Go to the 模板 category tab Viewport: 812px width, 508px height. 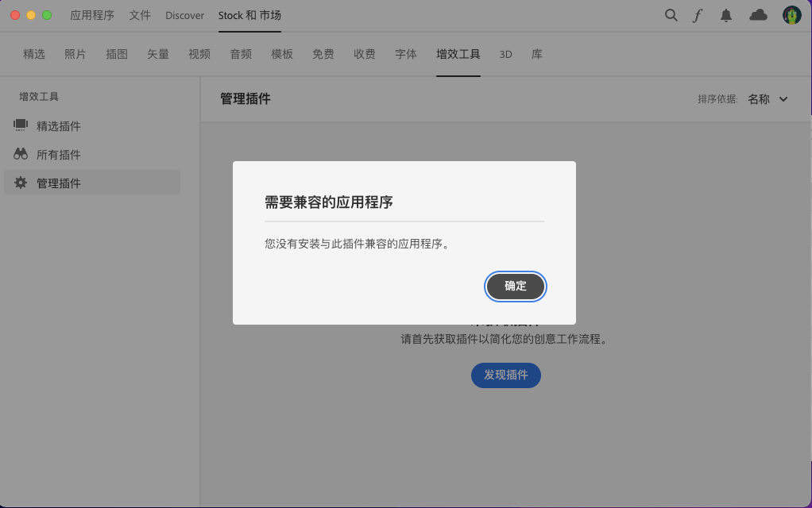(282, 54)
